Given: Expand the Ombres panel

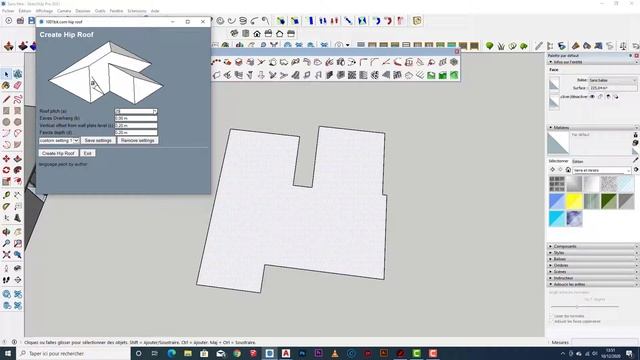Looking at the screenshot, I should coord(593,265).
